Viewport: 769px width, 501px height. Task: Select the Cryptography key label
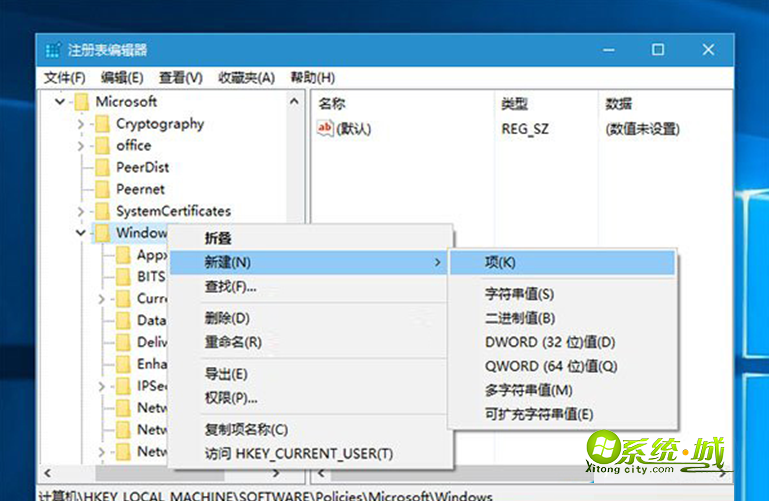(x=160, y=125)
